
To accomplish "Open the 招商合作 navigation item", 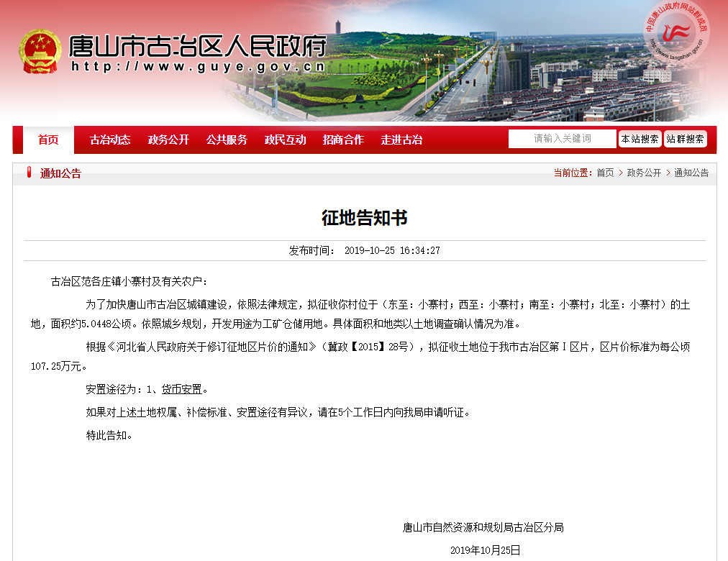I will (343, 140).
